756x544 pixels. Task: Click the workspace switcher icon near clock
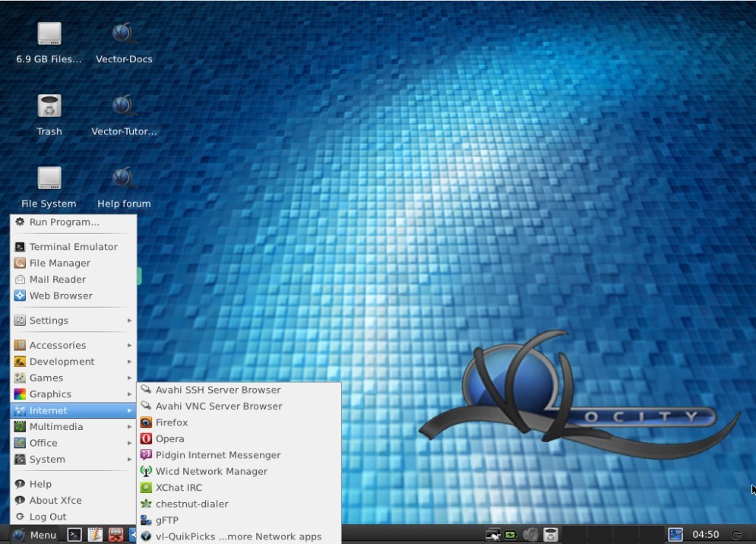click(x=675, y=534)
